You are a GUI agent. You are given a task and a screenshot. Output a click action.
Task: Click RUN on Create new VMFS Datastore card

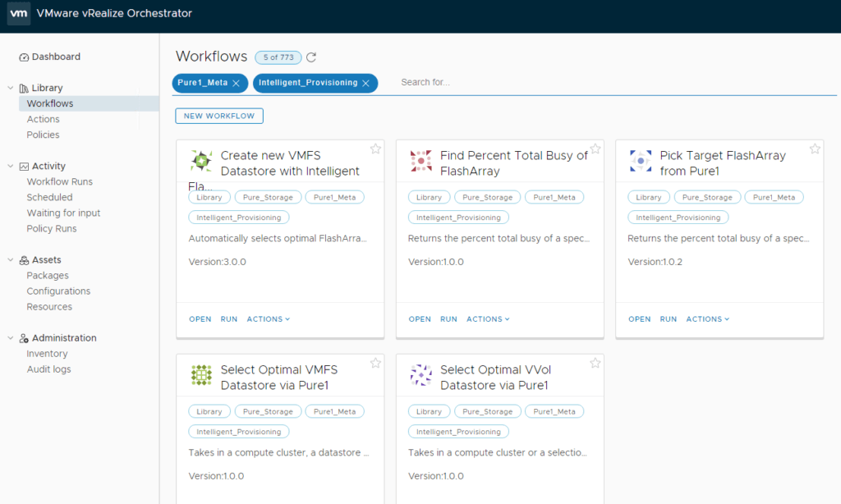click(x=229, y=319)
